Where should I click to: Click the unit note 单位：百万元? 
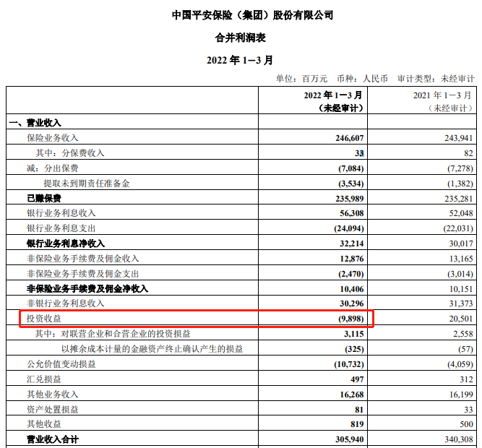(x=301, y=79)
